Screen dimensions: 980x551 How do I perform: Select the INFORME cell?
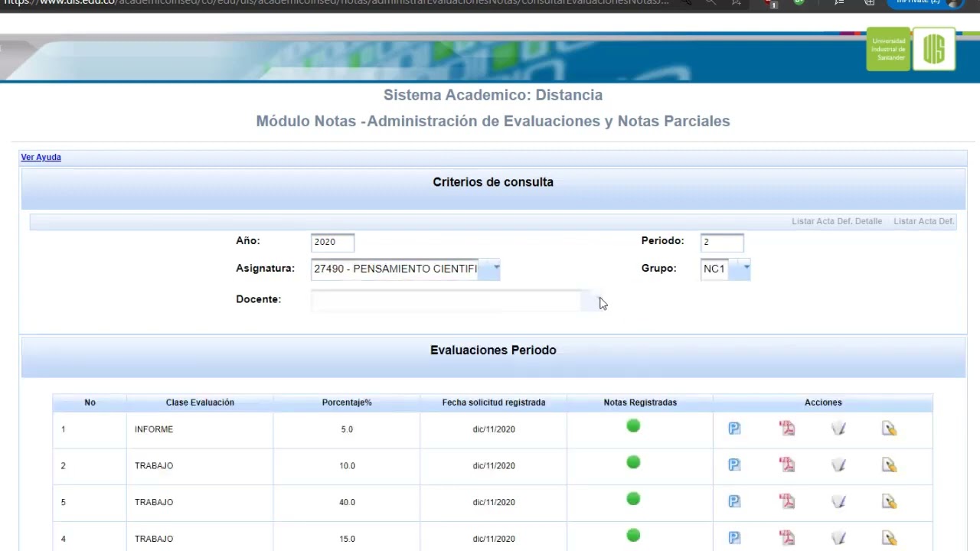click(x=200, y=429)
